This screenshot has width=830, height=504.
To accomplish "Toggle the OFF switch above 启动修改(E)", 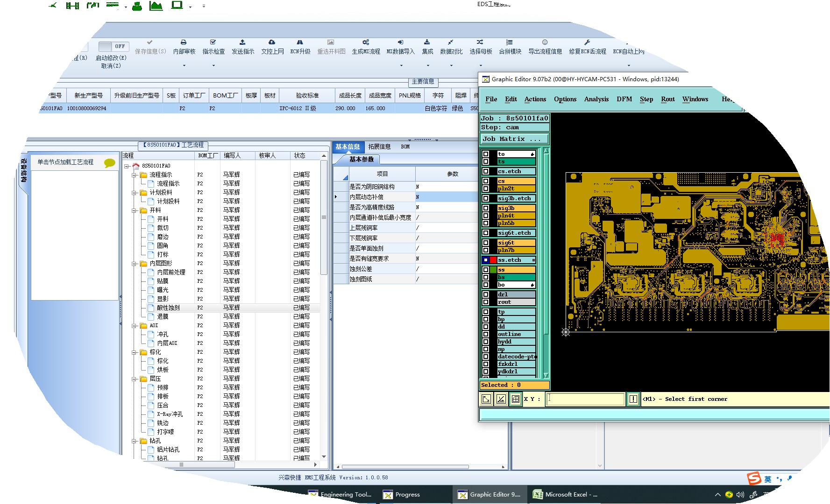I will point(113,46).
